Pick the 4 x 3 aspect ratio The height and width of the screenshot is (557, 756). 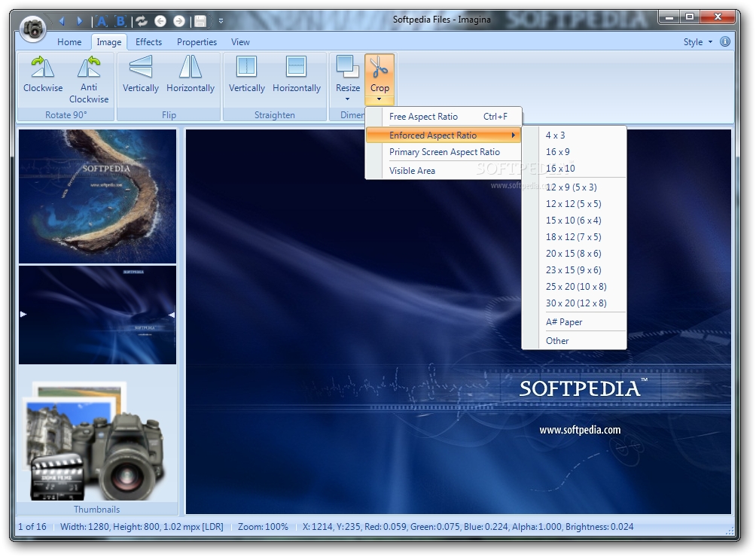point(575,135)
